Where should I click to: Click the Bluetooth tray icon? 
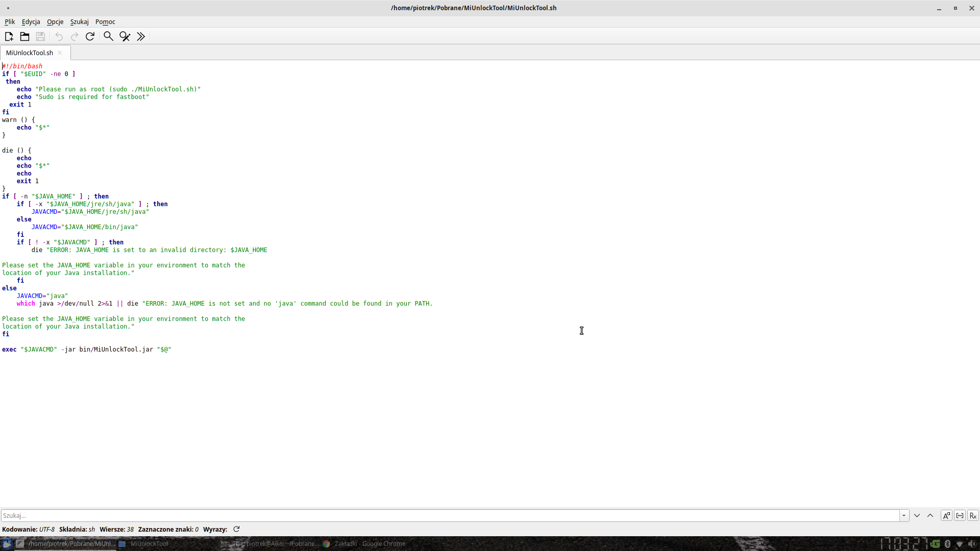click(947, 544)
